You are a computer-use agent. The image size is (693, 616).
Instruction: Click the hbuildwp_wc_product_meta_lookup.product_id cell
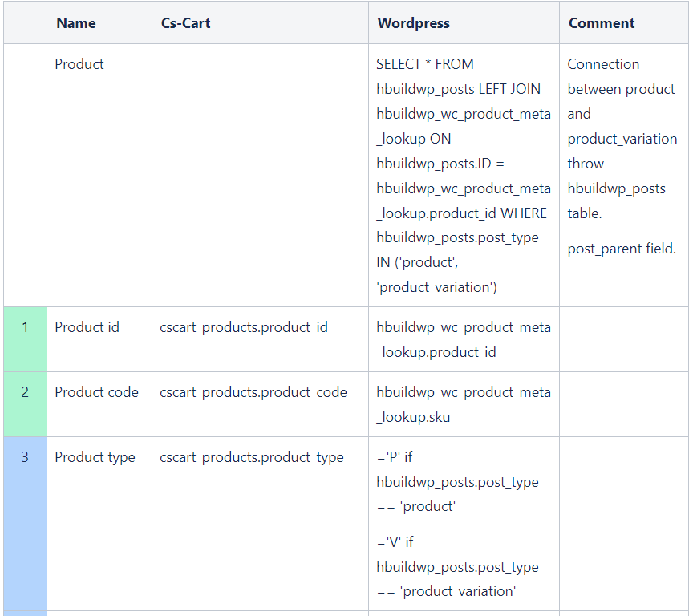tap(463, 339)
